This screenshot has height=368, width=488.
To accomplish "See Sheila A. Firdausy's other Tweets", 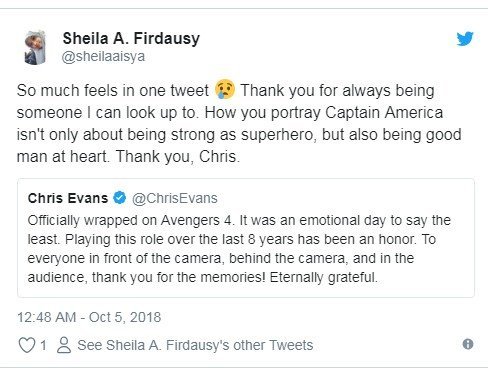I will click(x=195, y=345).
